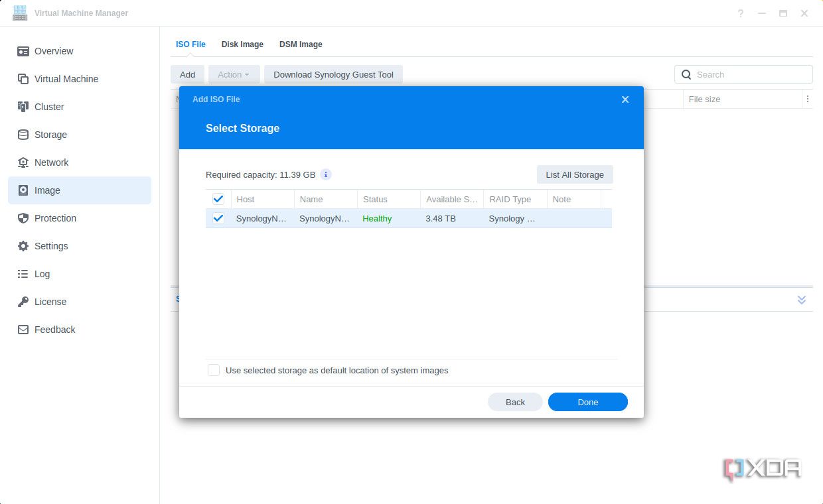
Task: Close the Add ISO File dialog
Action: point(625,99)
